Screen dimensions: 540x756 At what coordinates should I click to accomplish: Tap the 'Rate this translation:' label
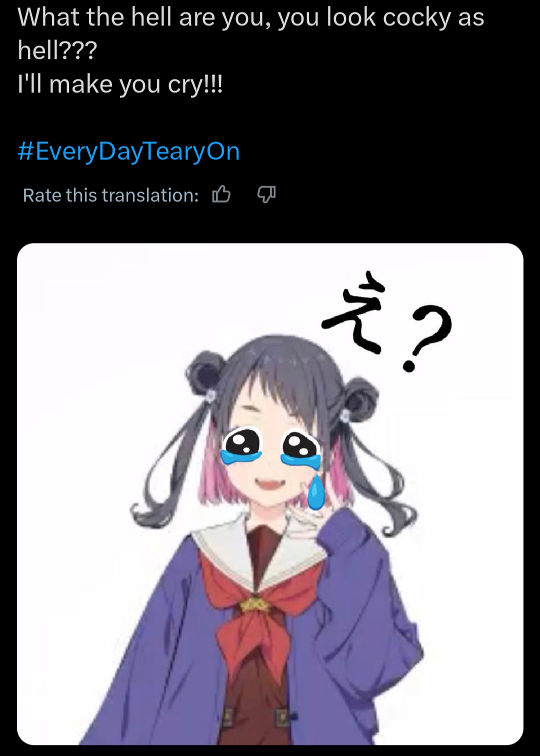coord(111,195)
